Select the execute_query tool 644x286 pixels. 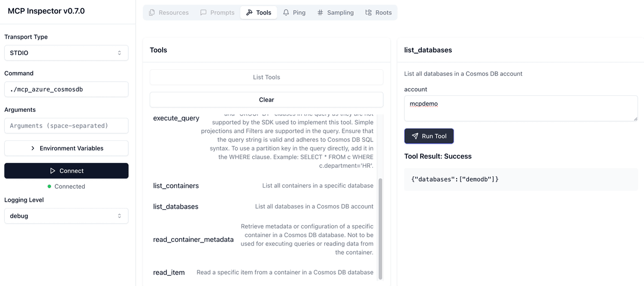176,118
